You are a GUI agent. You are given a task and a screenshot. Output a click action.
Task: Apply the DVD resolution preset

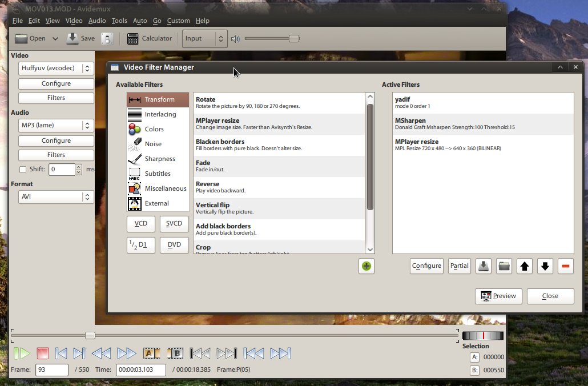point(174,245)
